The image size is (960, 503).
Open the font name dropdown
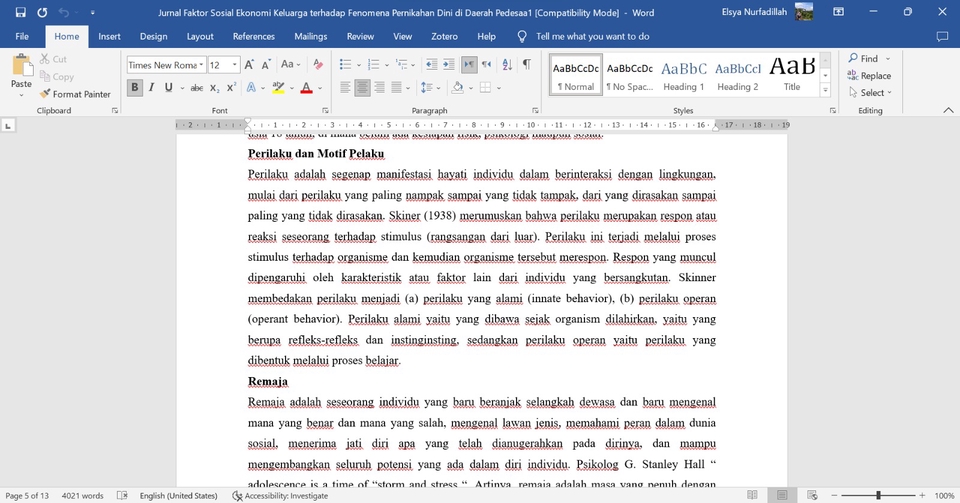[201, 64]
